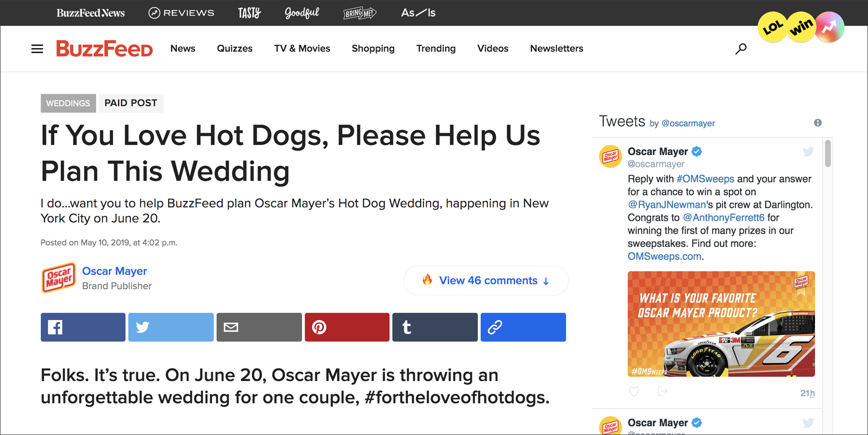Open BuzzFeed Reviews in top bar
This screenshot has height=435, width=868.
click(x=181, y=13)
